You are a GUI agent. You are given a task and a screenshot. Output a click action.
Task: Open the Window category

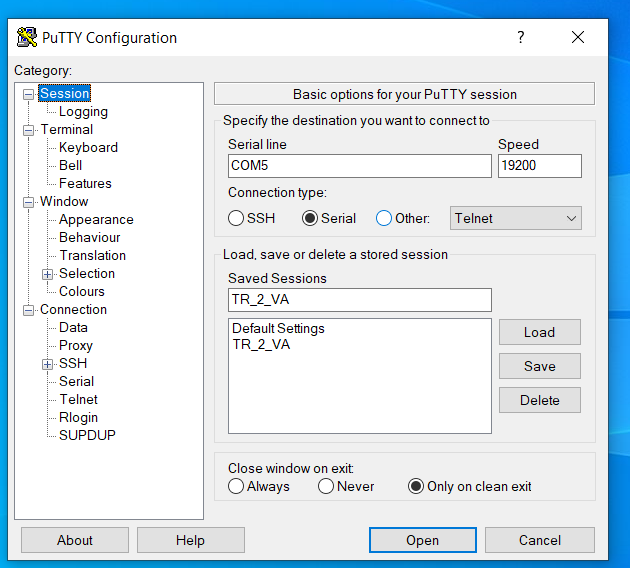[64, 201]
